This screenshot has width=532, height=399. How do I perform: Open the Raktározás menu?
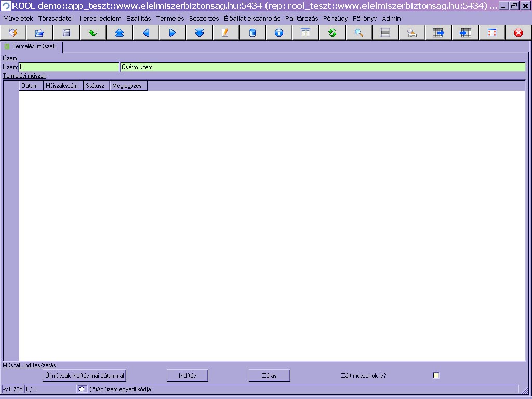click(x=301, y=18)
